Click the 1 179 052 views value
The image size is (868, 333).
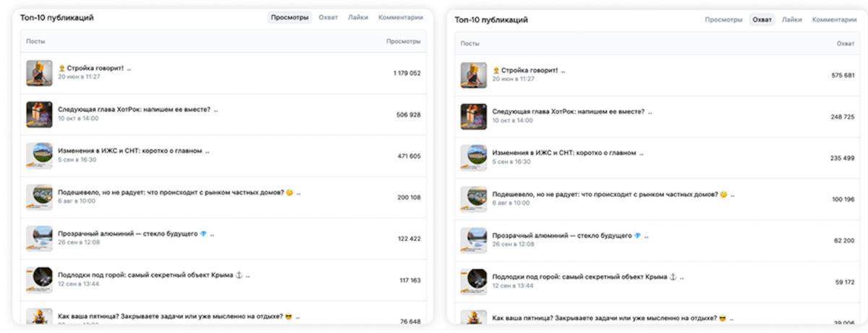click(x=407, y=73)
